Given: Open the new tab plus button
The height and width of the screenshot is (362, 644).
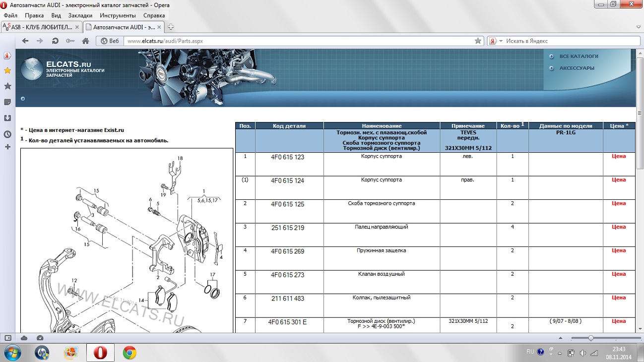Looking at the screenshot, I should pos(171,27).
